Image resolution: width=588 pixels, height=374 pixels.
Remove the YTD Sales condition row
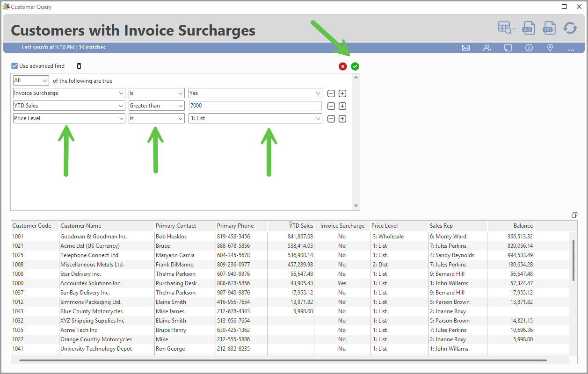point(331,106)
